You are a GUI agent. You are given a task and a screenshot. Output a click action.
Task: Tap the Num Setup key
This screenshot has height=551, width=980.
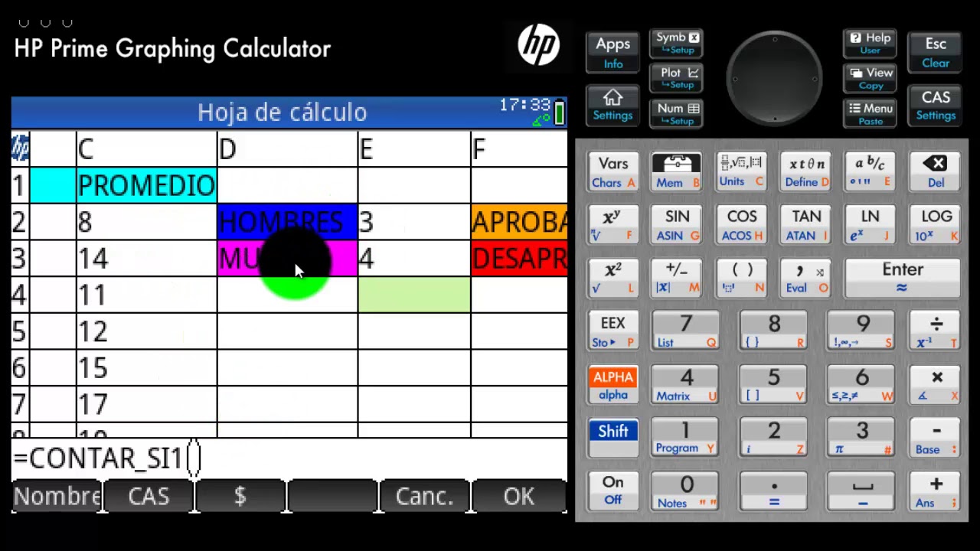(677, 113)
